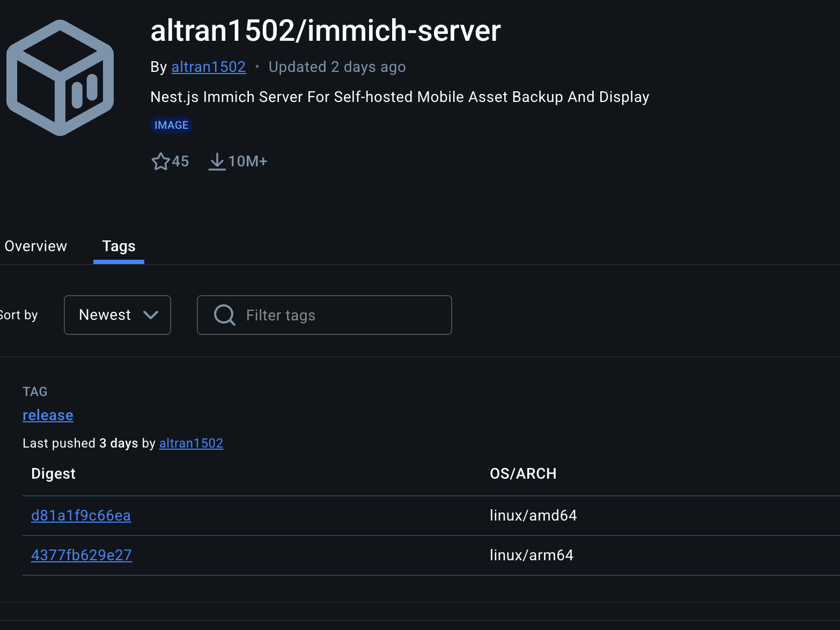This screenshot has width=840, height=630.
Task: Open the release tag link
Action: coord(48,415)
